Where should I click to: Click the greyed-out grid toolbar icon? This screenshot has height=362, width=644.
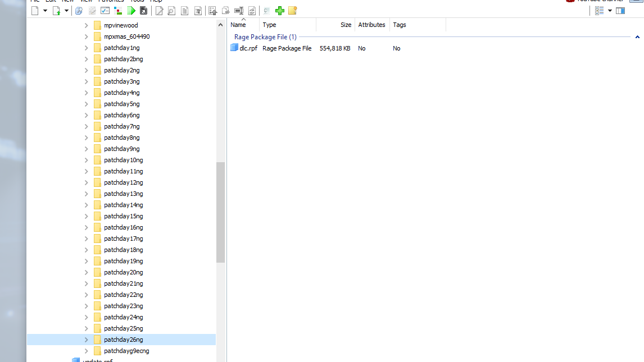click(92, 11)
